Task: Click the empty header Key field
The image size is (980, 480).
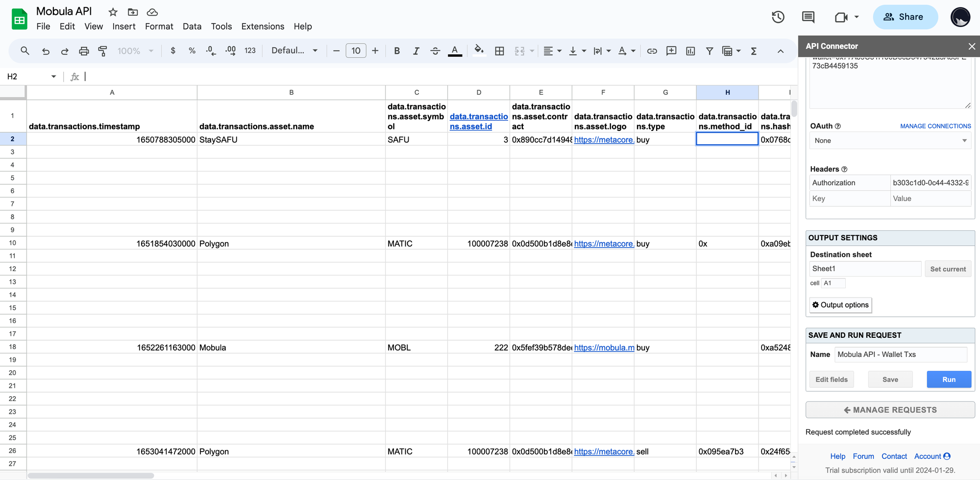Action: point(850,199)
